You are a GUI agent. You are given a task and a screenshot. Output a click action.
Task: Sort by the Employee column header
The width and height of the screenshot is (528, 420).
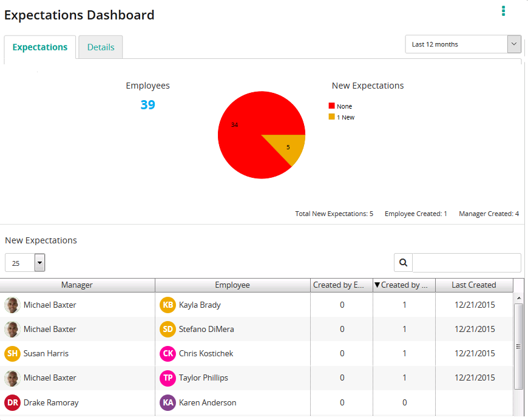[232, 285]
